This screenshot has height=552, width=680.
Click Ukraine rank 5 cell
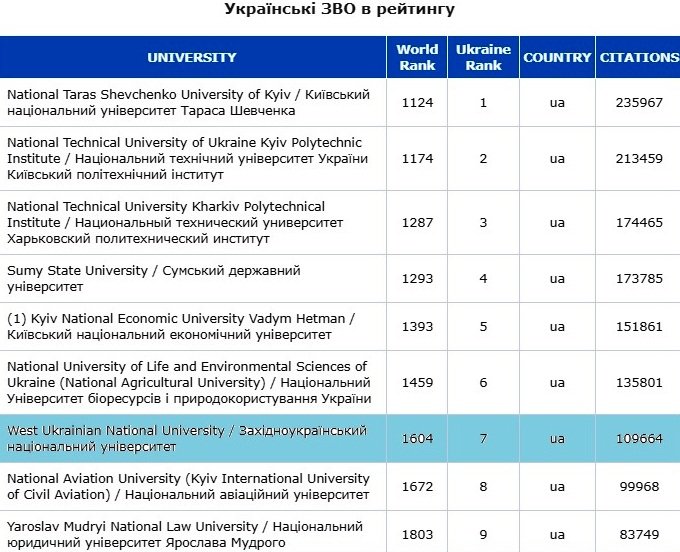483,327
